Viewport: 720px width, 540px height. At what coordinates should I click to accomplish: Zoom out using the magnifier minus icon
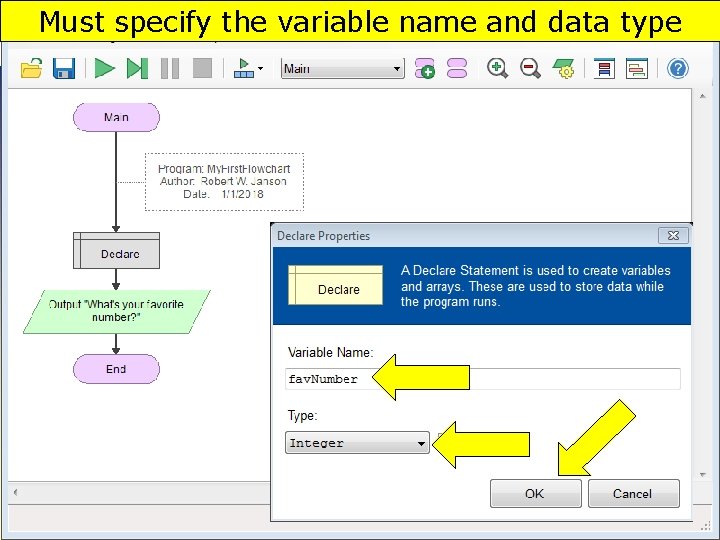coord(530,68)
